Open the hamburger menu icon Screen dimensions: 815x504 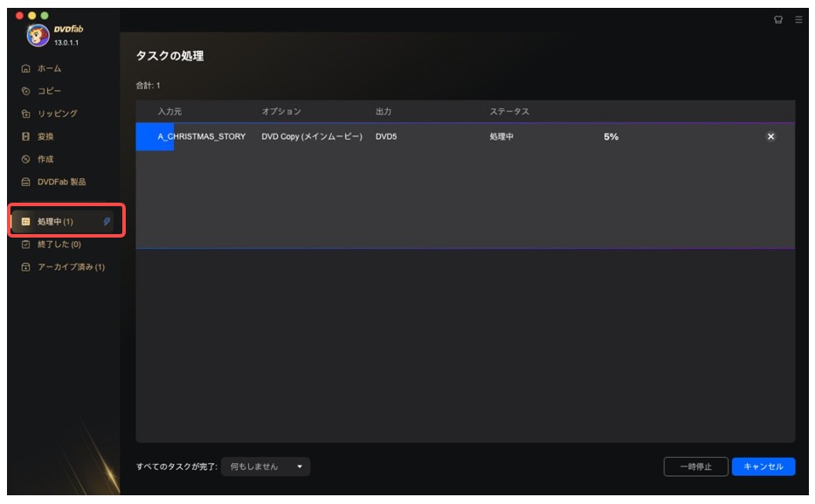click(x=798, y=20)
